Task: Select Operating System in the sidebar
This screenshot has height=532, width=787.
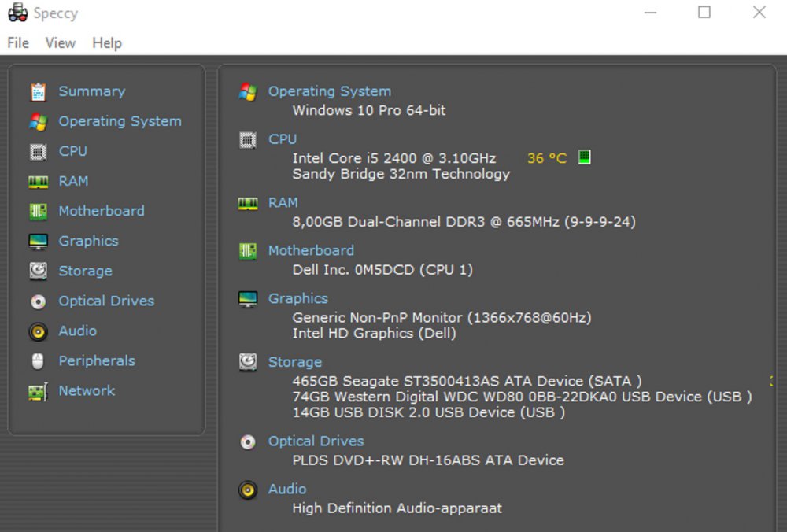Action: [120, 122]
